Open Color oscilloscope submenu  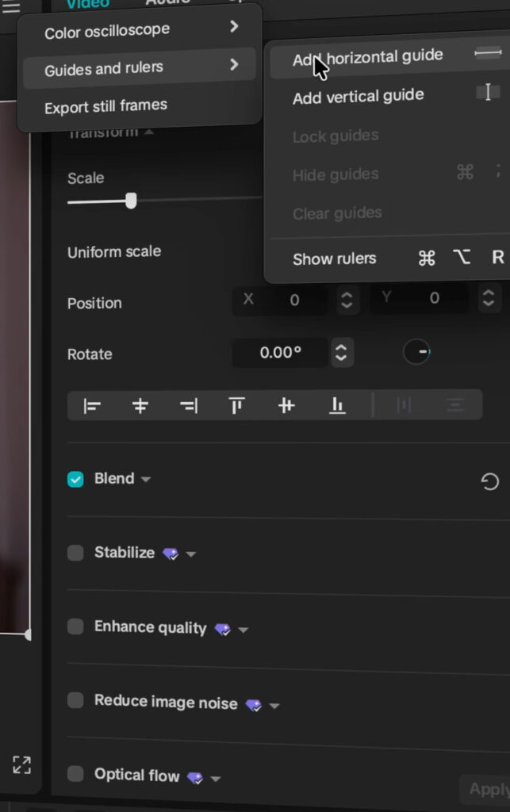[x=140, y=30]
